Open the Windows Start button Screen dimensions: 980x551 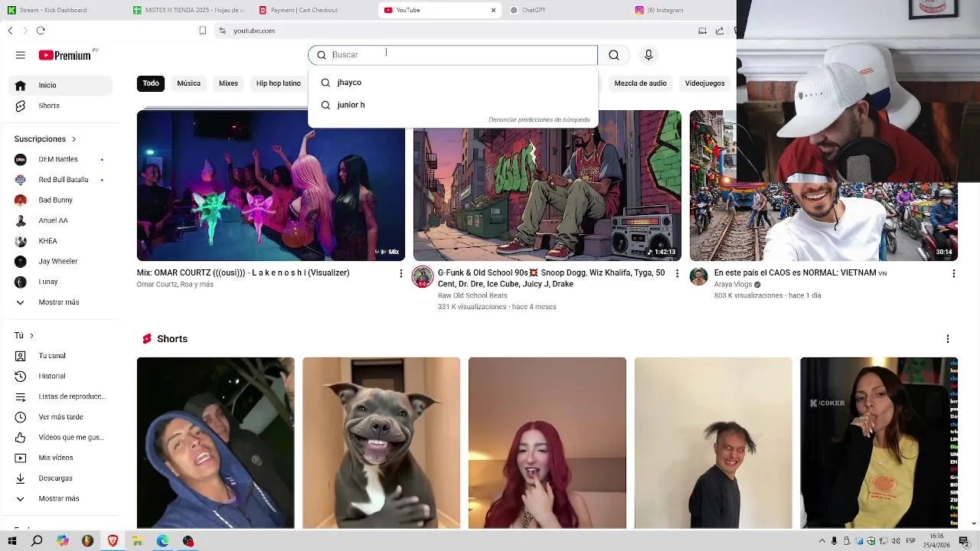[x=12, y=541]
